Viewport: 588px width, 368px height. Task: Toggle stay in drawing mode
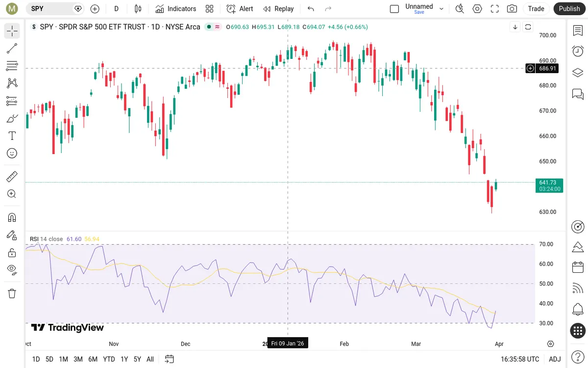click(12, 235)
